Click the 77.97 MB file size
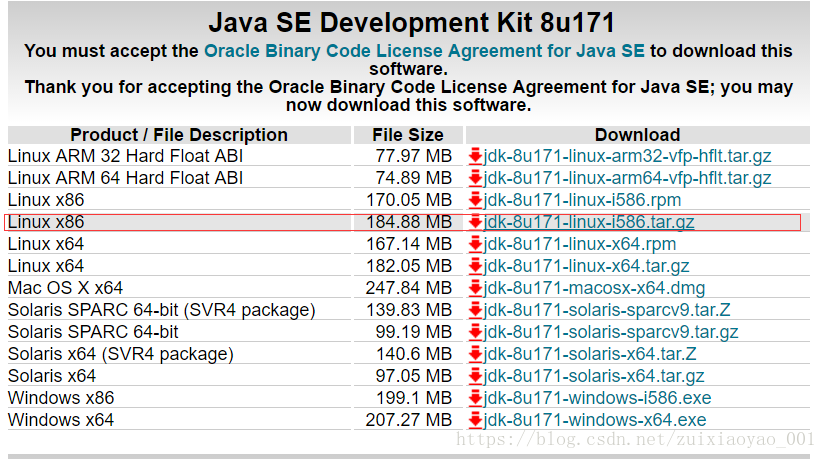This screenshot has width=827, height=459. (414, 156)
